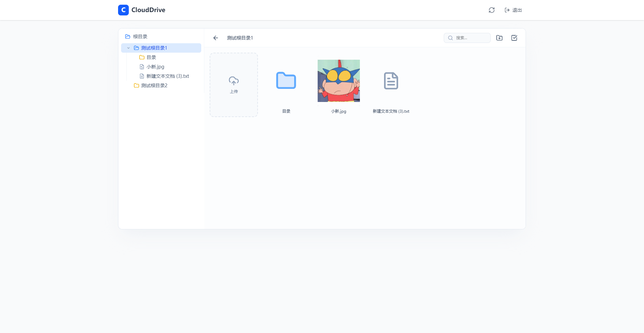
Task: Click the 目录 folder label in main area
Action: (286, 111)
